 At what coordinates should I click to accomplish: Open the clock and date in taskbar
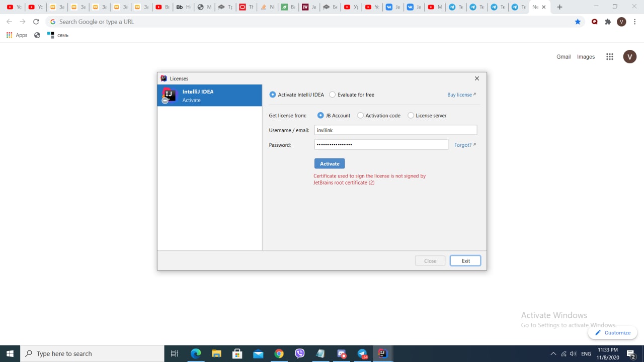click(608, 353)
